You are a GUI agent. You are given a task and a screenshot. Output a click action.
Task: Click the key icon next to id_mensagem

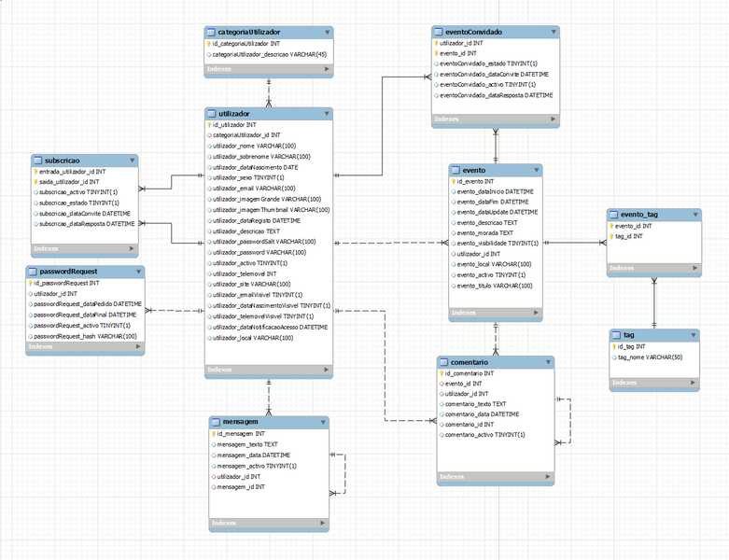coord(213,434)
